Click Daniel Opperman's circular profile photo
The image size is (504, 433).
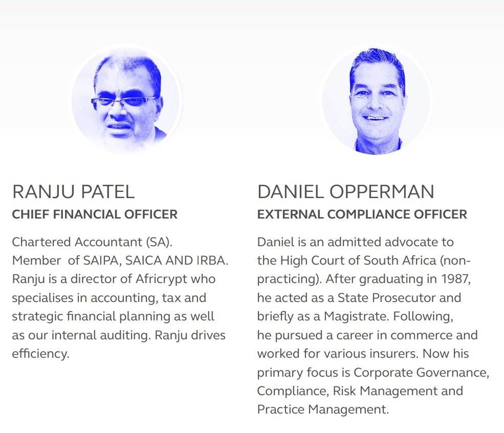pyautogui.click(x=377, y=100)
